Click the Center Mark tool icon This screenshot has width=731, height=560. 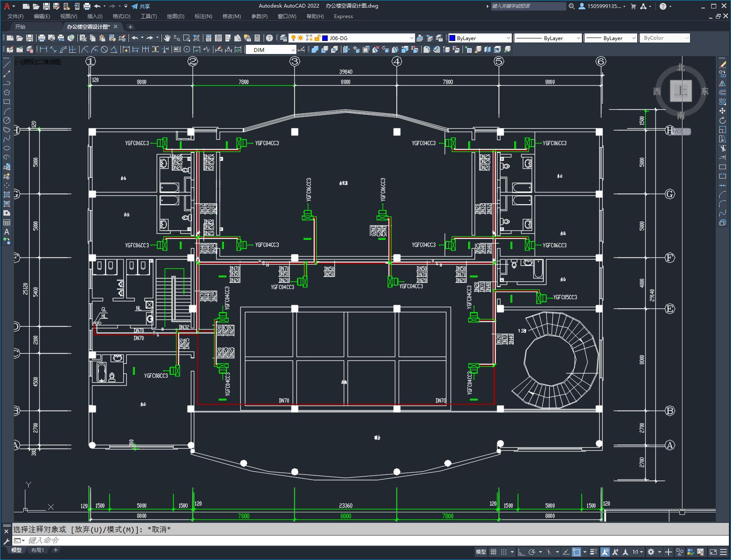click(187, 49)
